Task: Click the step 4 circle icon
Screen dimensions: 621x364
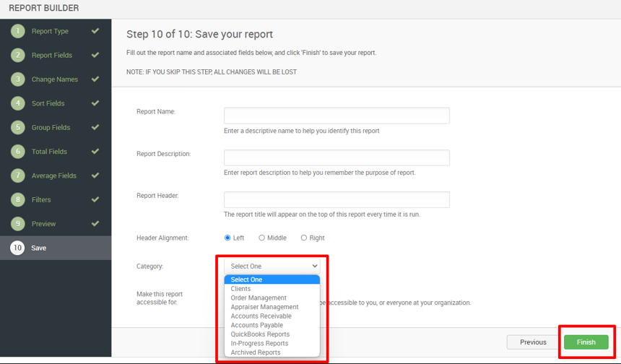Action: coord(18,103)
